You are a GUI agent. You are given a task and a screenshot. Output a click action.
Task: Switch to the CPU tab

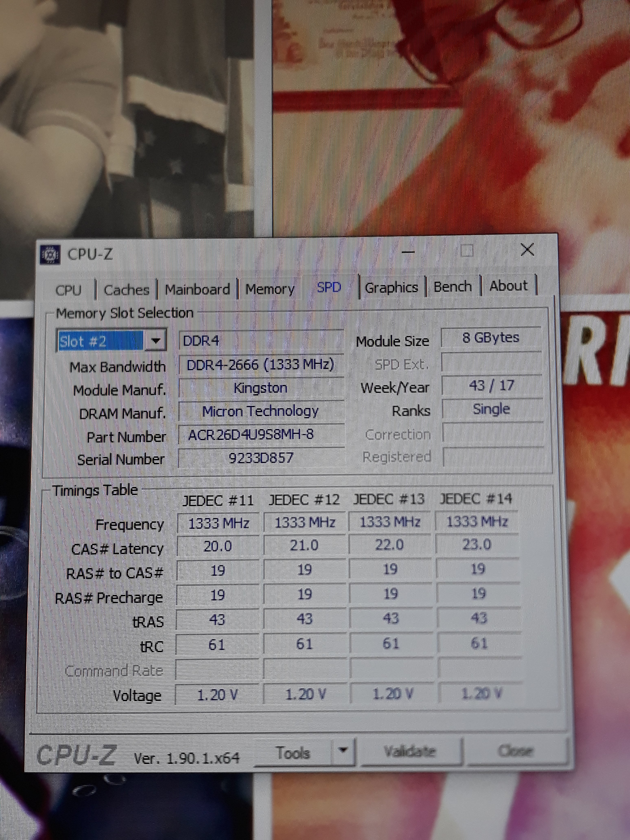coord(68,291)
